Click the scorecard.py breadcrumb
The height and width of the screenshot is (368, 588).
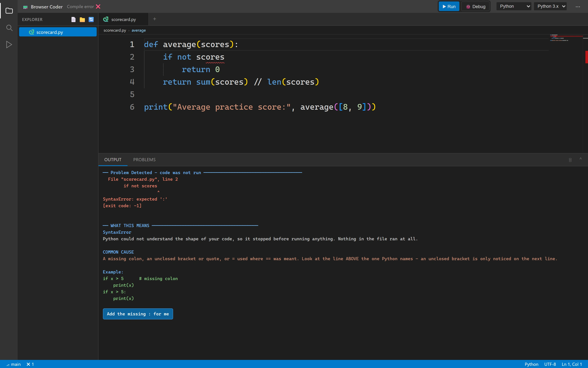(x=115, y=30)
